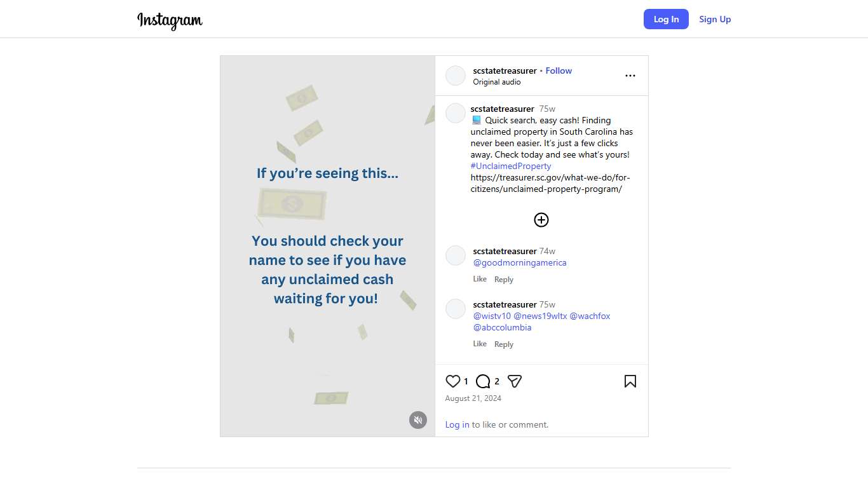The width and height of the screenshot is (868, 488).
Task: Click the Log in to comment link
Action: pyautogui.click(x=457, y=424)
